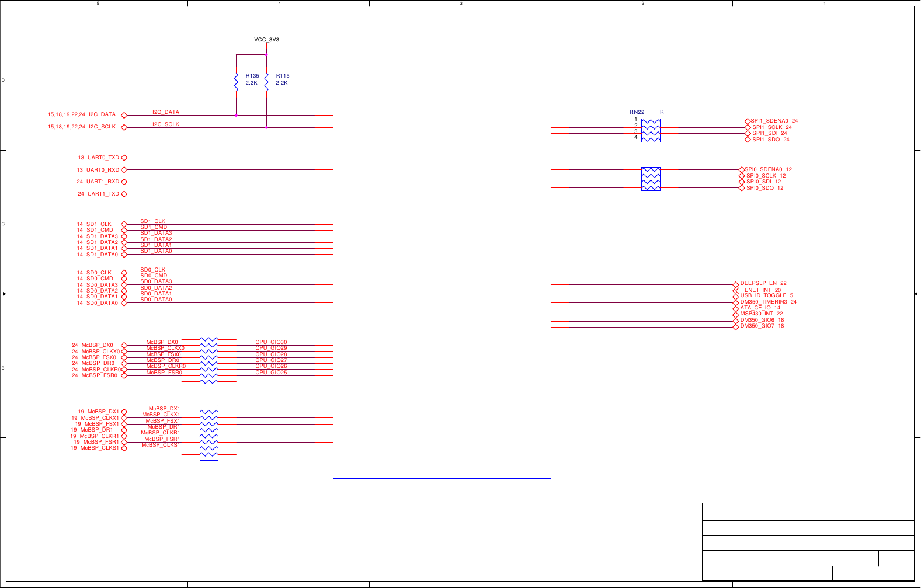Select the R115 2.2K resistor symbol
This screenshot has width=921, height=588.
(x=266, y=82)
